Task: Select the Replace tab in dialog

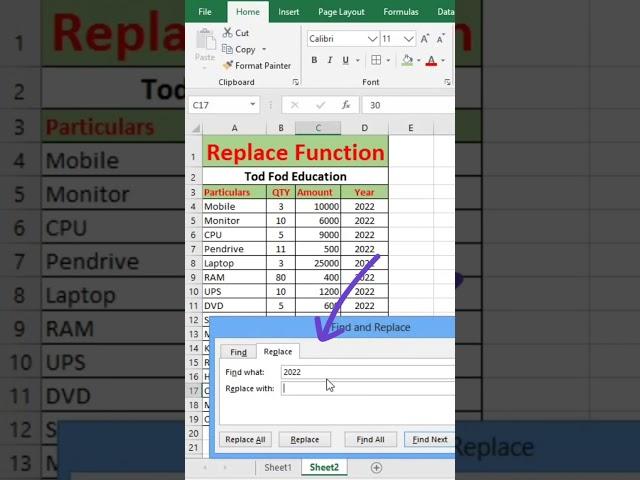Action: pos(278,351)
